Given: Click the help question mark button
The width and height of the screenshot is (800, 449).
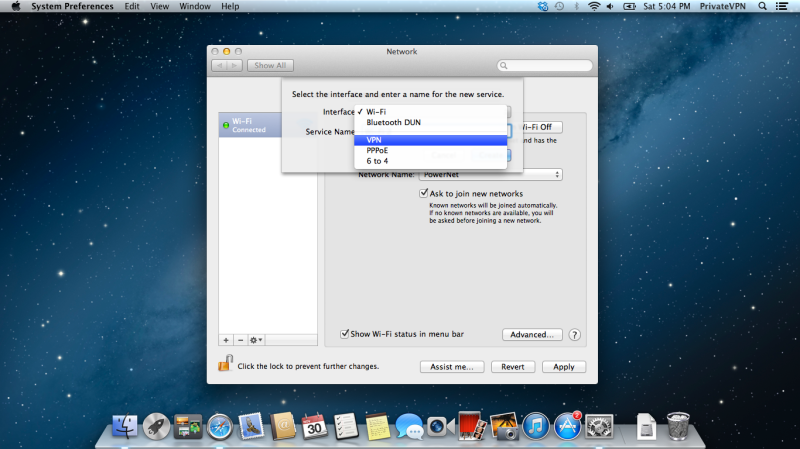Looking at the screenshot, I should [x=575, y=335].
